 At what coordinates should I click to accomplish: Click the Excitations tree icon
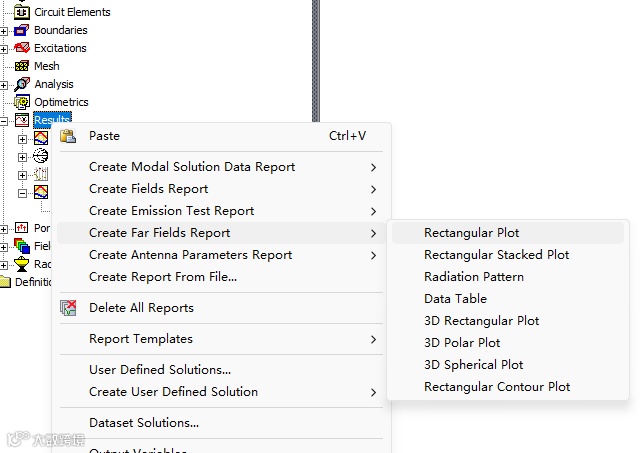21,48
